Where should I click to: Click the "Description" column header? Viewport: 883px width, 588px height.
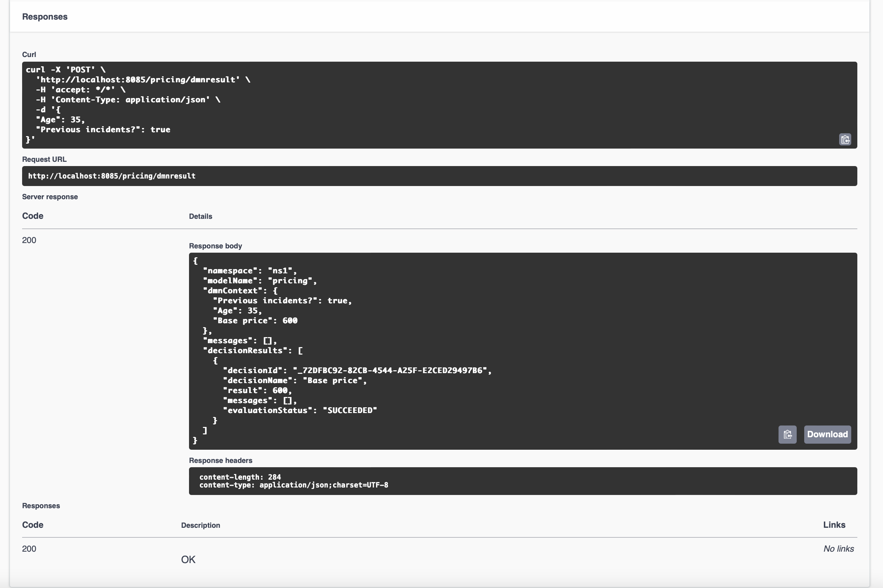click(201, 525)
